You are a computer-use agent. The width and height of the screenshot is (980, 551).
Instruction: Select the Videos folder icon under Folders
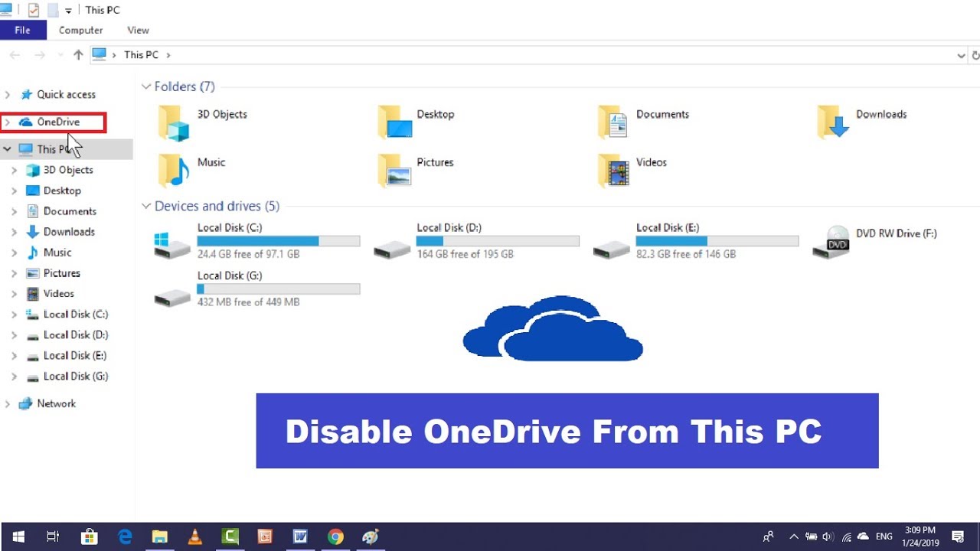(x=613, y=171)
